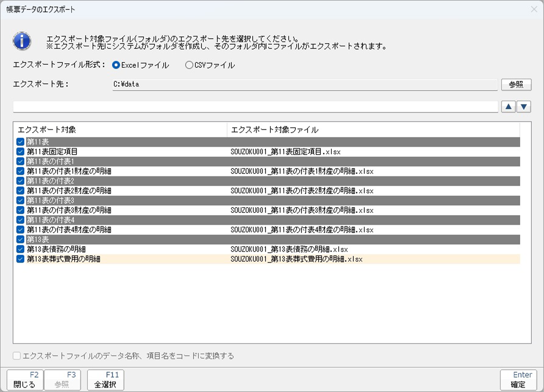Click the down arrow button
The image size is (544, 392).
coord(523,107)
